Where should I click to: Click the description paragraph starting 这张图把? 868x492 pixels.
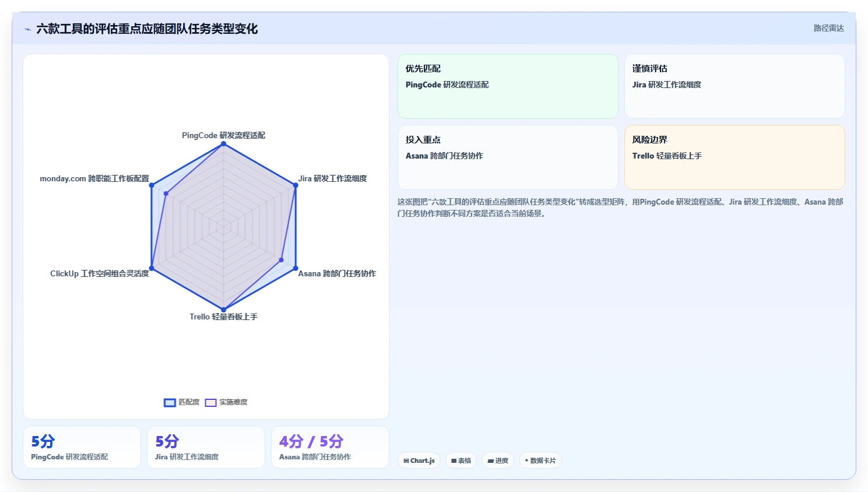click(621, 208)
